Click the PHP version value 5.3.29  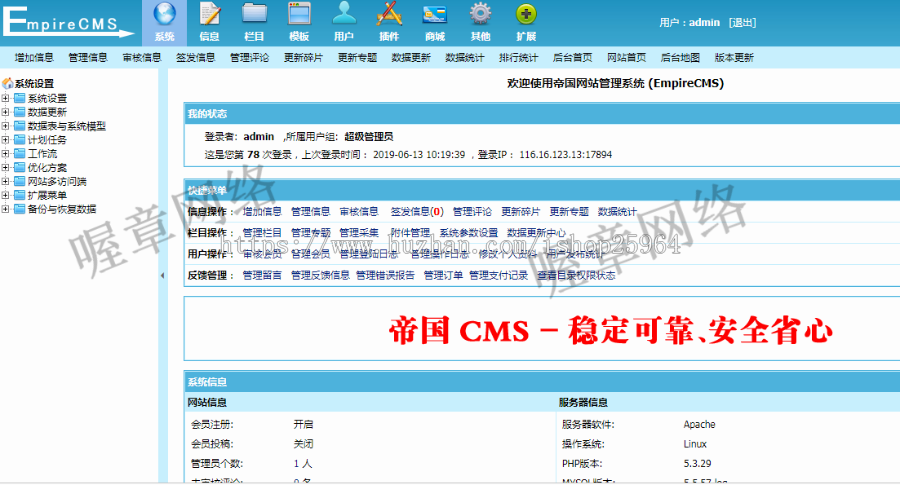tap(697, 464)
